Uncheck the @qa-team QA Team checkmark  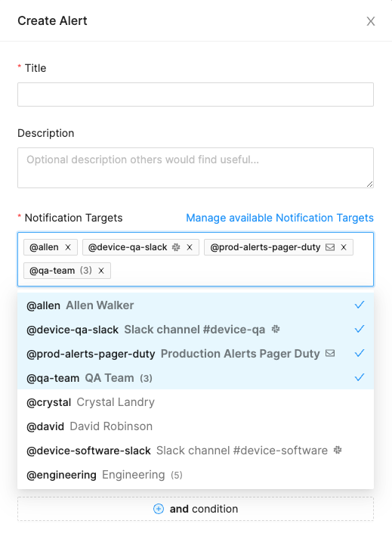[x=360, y=377]
